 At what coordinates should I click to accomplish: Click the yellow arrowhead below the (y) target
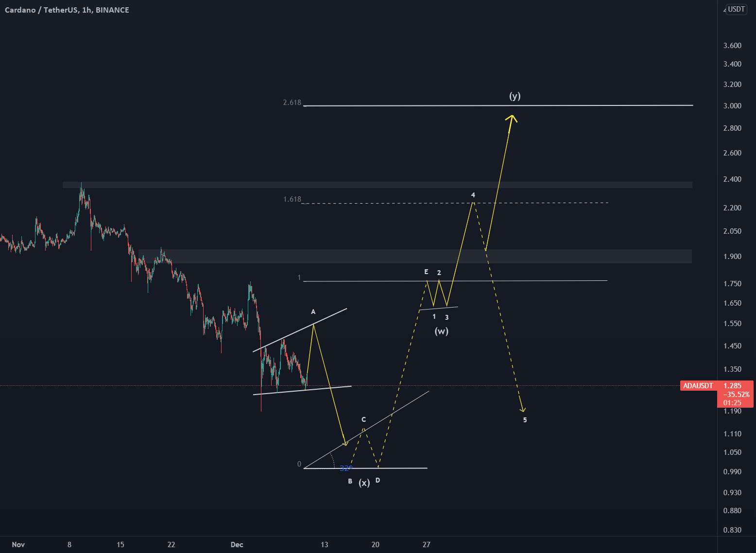(512, 119)
